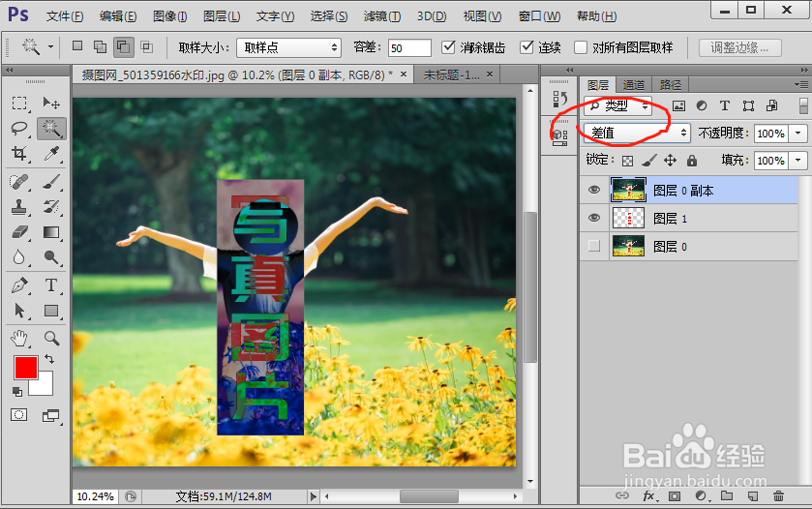Open the 滤镜(T) menu
This screenshot has height=509, width=812.
(x=382, y=16)
